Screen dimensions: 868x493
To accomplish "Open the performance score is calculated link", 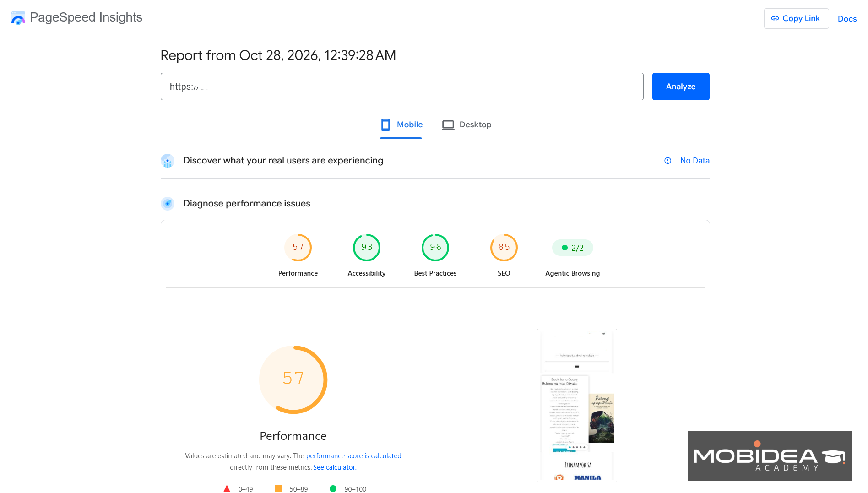I will click(x=353, y=456).
